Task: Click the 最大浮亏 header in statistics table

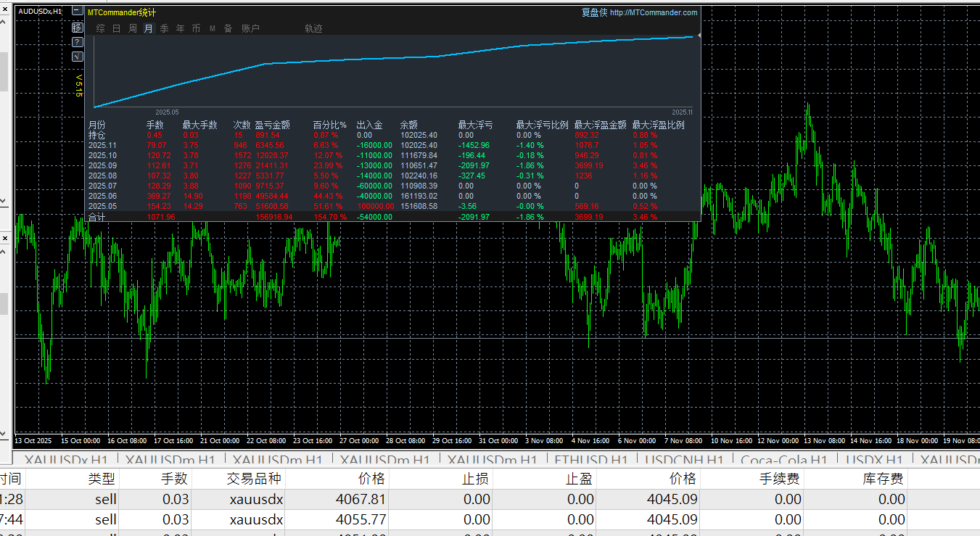Action: tap(476, 125)
